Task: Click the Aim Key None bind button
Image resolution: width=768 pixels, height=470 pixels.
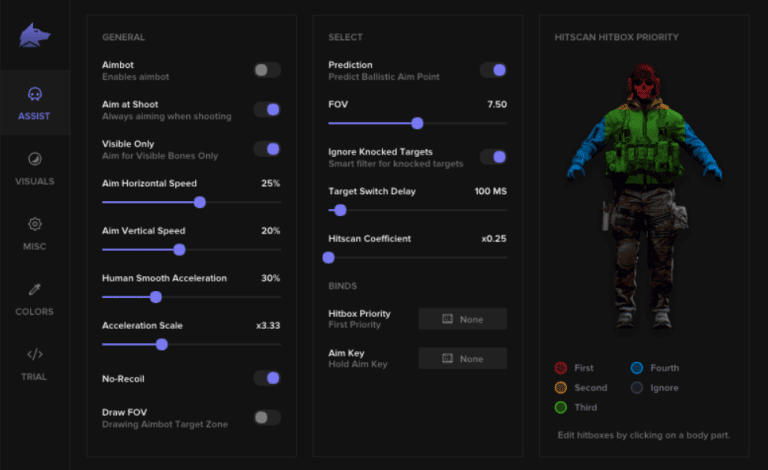Action: tap(462, 358)
